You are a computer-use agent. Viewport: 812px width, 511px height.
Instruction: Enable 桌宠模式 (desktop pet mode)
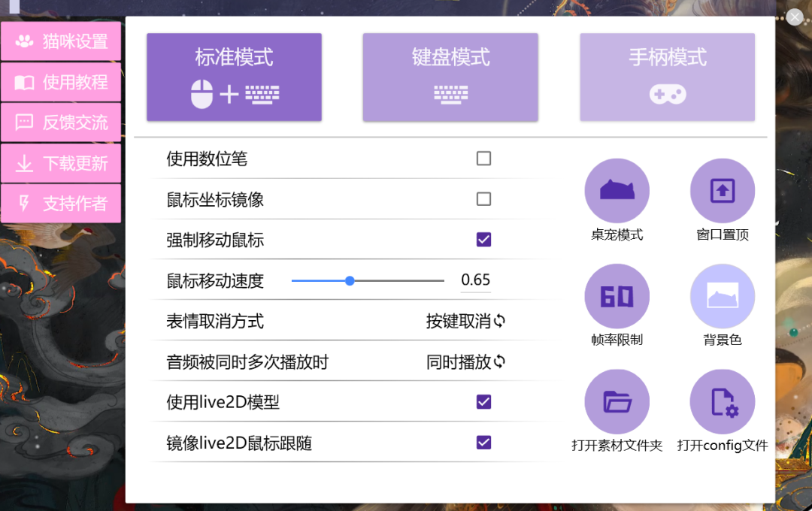(617, 190)
